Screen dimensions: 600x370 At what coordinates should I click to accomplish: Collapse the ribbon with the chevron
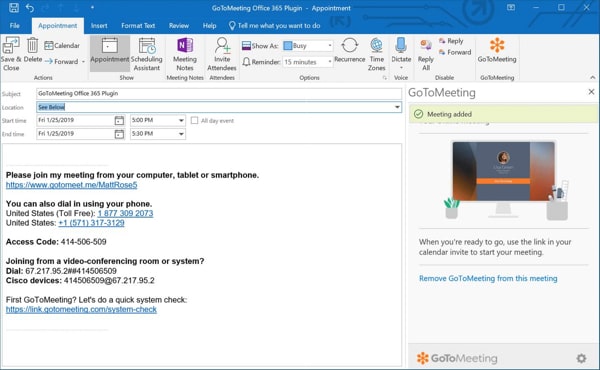592,78
